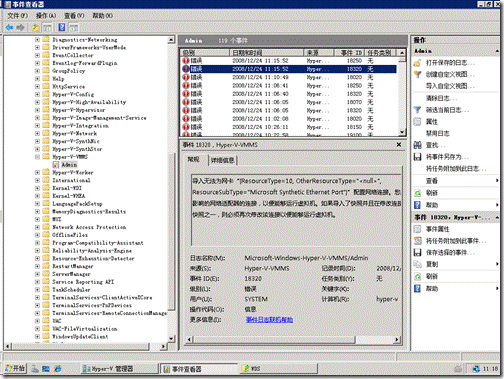The width and height of the screenshot is (504, 379).
Task: Click the filter current log funnel icon
Action: pyautogui.click(x=417, y=110)
